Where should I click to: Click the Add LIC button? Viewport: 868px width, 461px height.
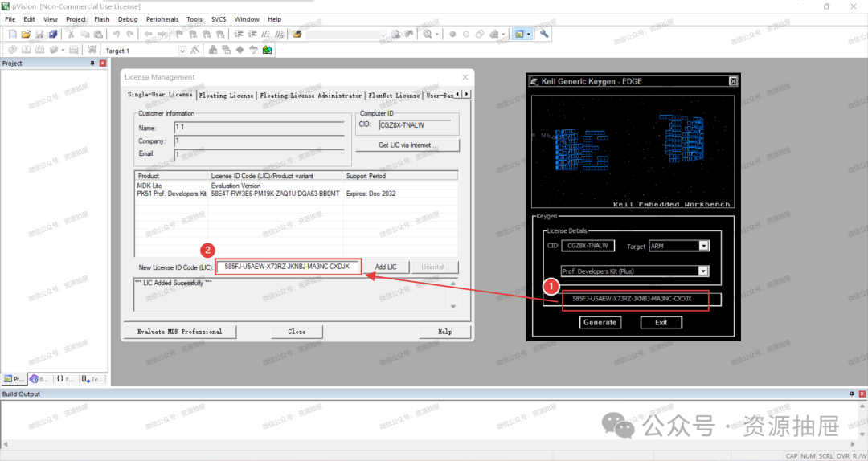coord(386,267)
